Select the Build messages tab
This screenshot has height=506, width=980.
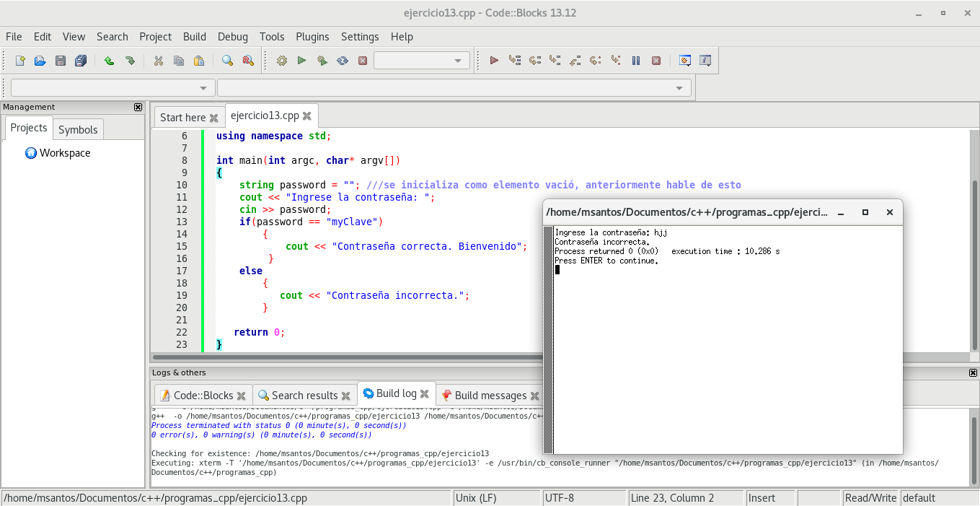click(490, 395)
